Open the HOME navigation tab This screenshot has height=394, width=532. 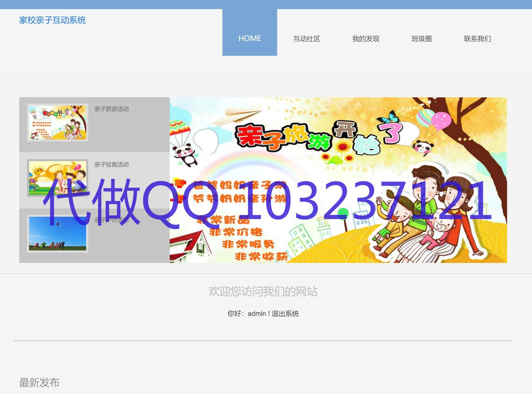pos(250,32)
